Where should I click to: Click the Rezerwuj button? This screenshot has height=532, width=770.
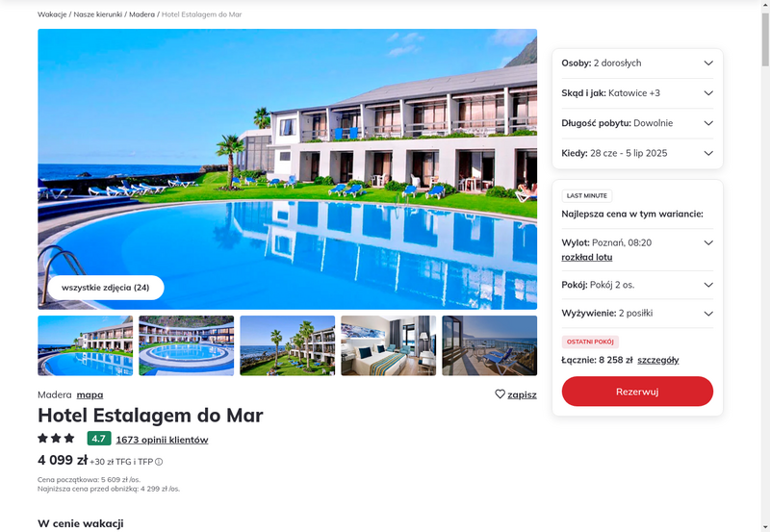tap(637, 392)
